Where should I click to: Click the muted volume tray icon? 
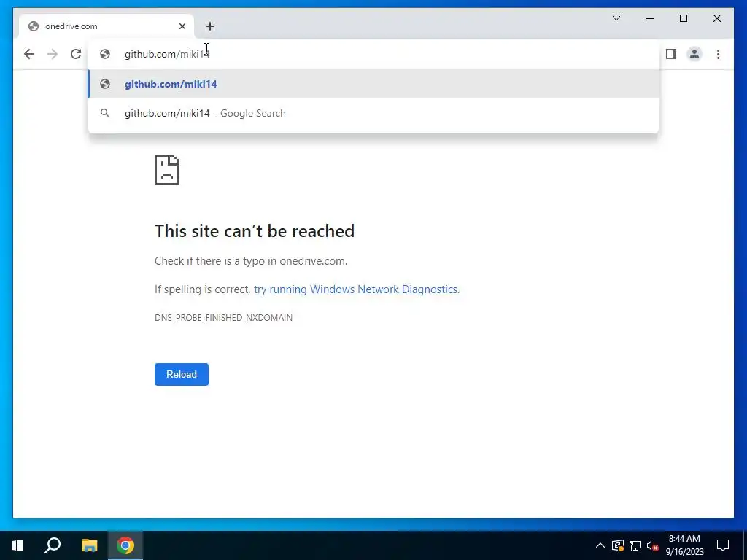[652, 545]
